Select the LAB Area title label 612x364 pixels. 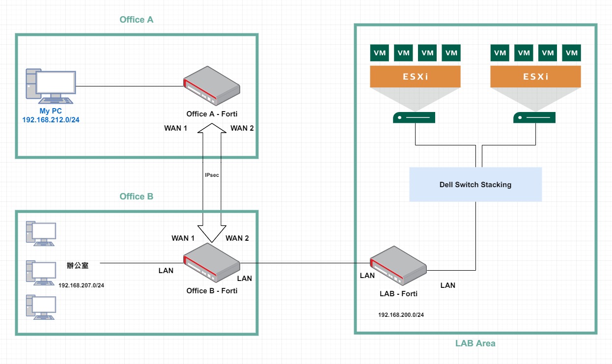475,343
